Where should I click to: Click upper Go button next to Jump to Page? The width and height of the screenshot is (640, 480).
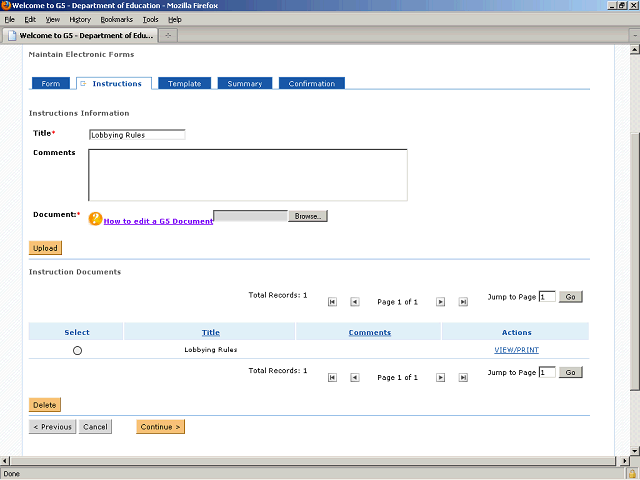571,297
